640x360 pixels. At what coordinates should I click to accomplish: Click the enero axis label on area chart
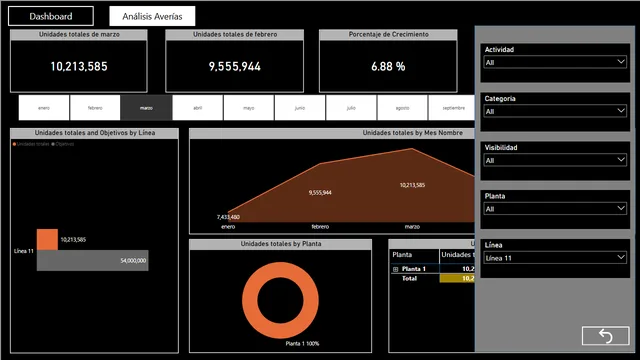(228, 227)
